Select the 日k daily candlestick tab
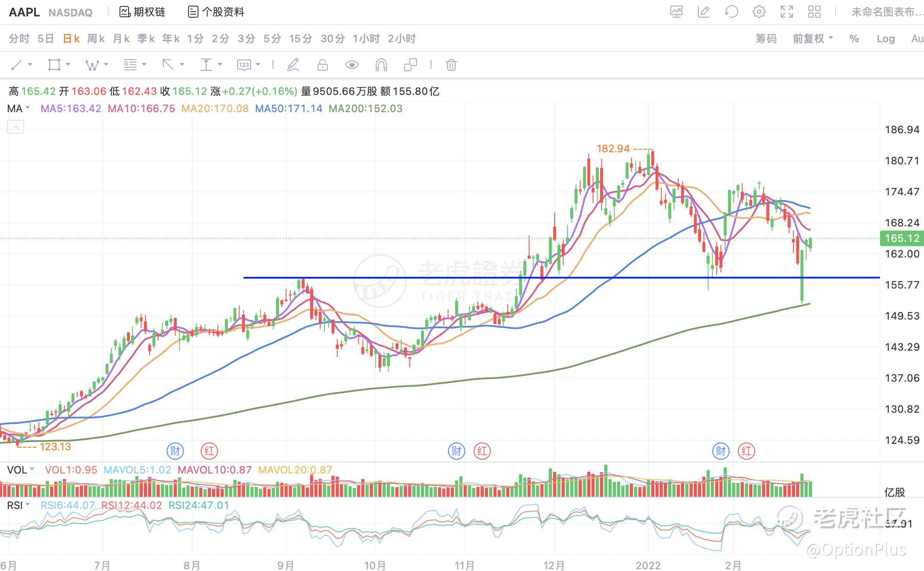 [x=71, y=39]
